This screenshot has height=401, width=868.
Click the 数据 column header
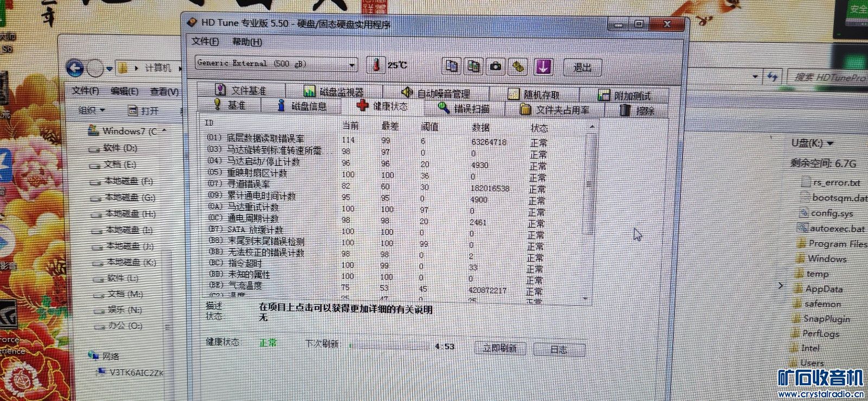coord(481,128)
